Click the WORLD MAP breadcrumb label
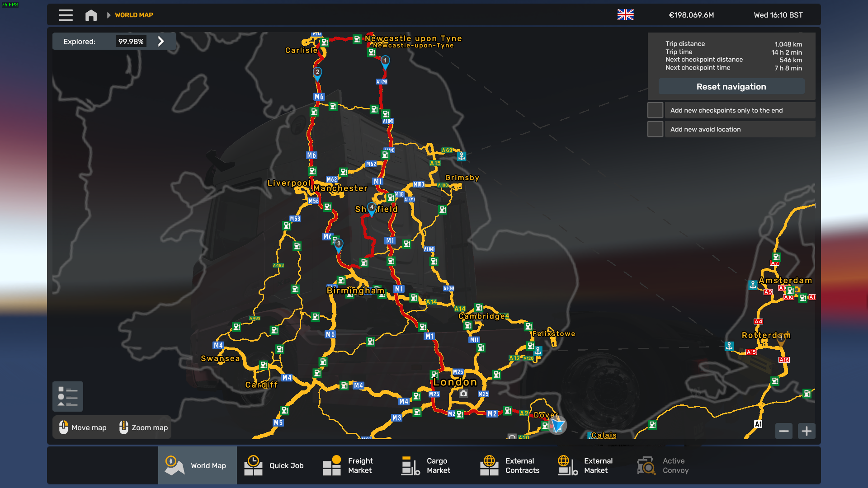 (134, 15)
